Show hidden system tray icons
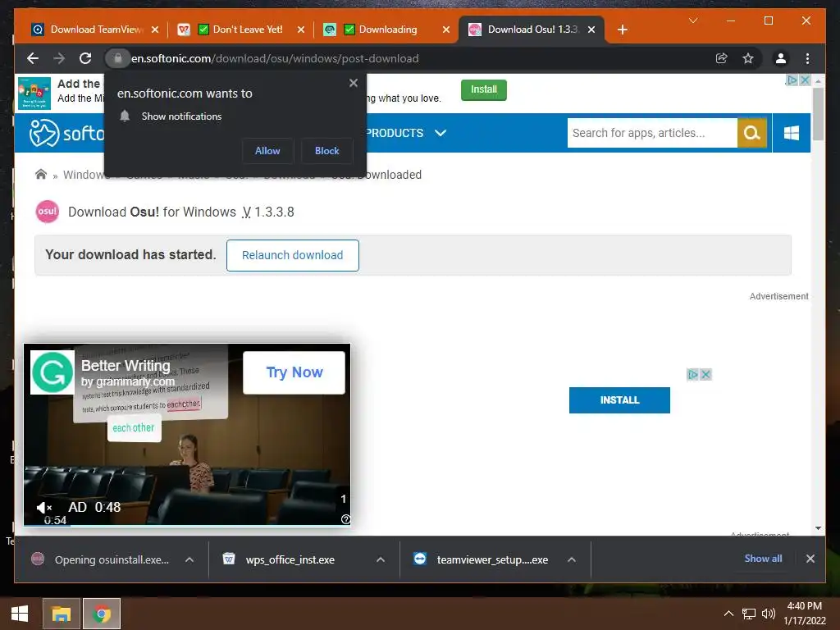Viewport: 840px width, 630px height. coord(728,614)
